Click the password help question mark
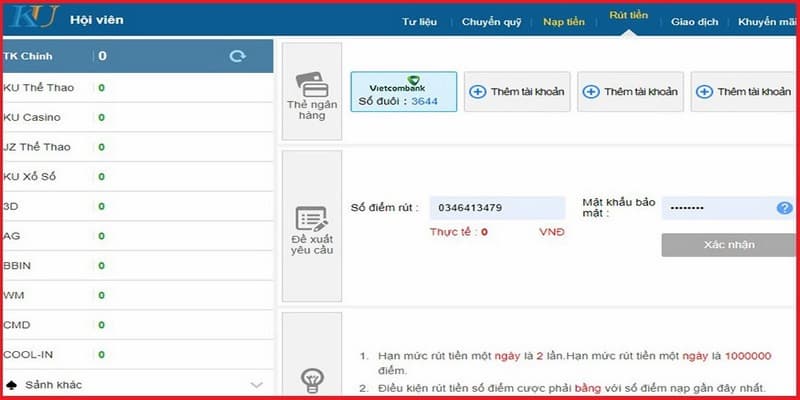Image resolution: width=800 pixels, height=400 pixels. pos(784,208)
